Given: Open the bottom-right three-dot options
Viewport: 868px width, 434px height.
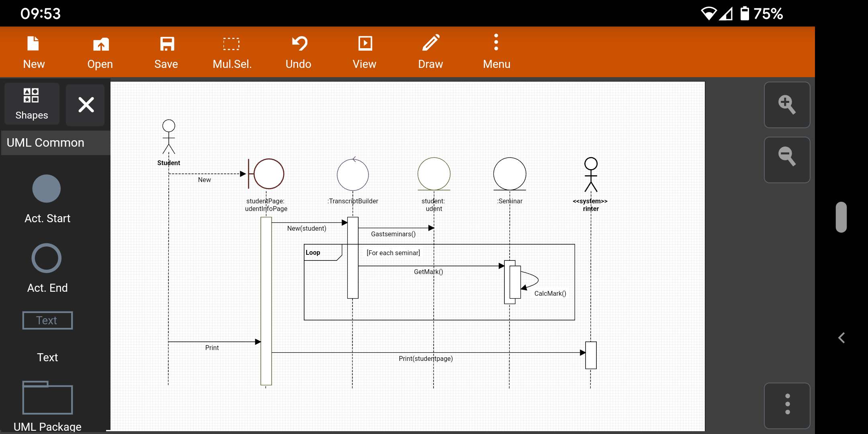Looking at the screenshot, I should point(787,405).
